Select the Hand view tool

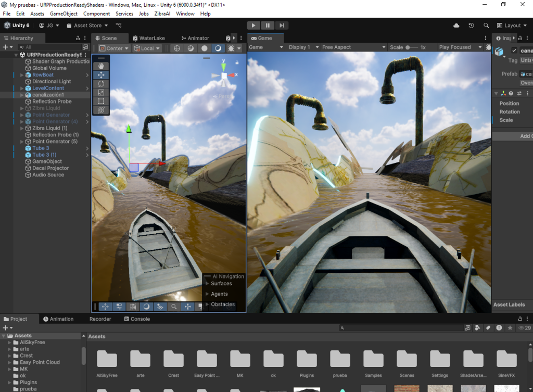101,66
